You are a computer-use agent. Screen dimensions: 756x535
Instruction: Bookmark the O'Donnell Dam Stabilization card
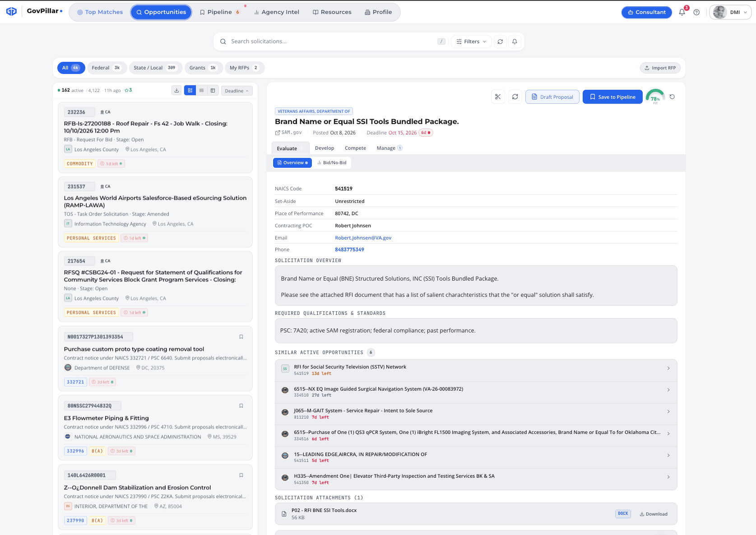[x=241, y=475]
